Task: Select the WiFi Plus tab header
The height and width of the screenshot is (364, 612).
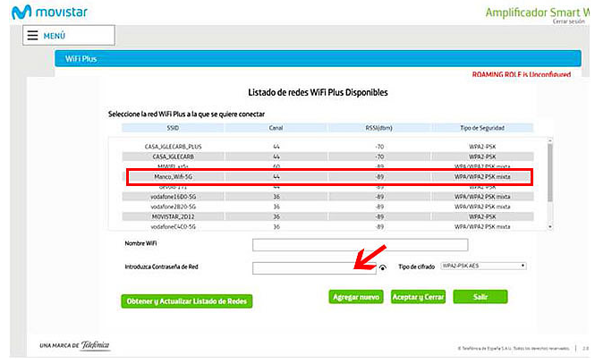Action: click(x=81, y=59)
